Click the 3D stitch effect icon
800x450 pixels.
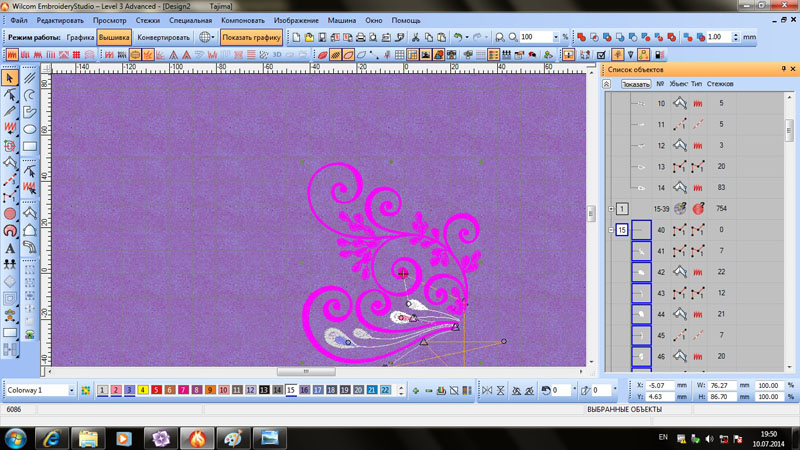click(x=277, y=55)
